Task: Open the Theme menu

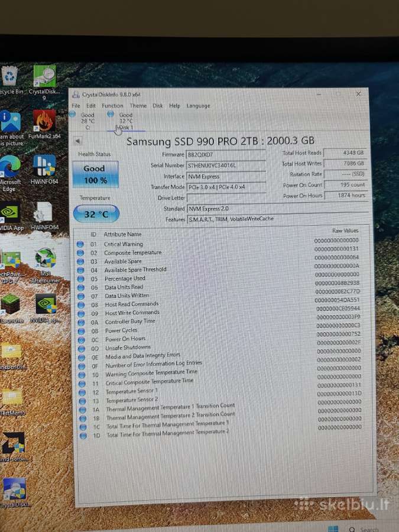Action: tap(138, 106)
